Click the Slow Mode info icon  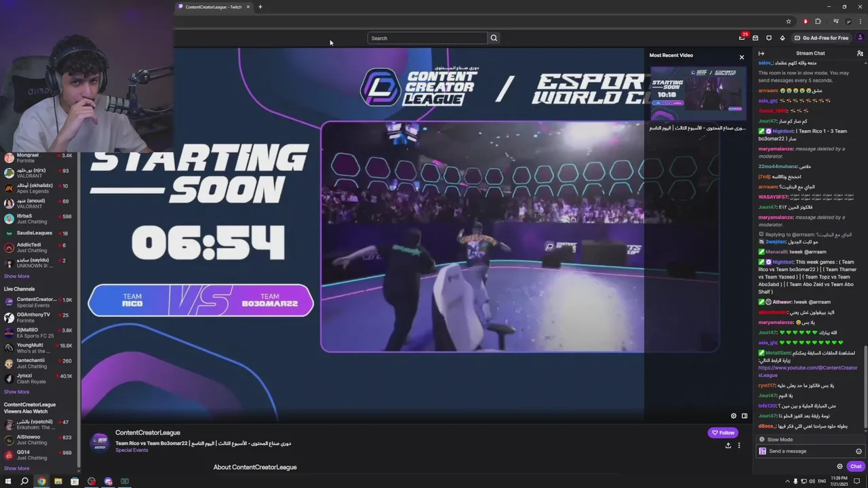[x=762, y=440]
